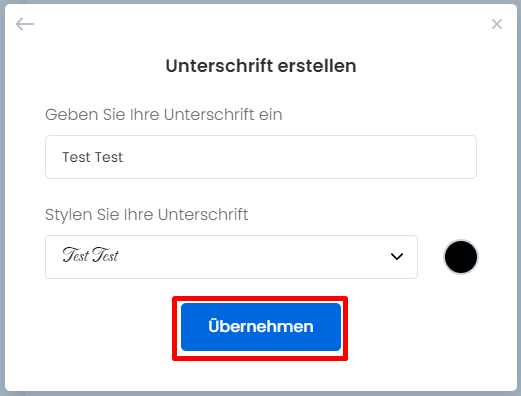Click the downward chevron in the style selector
The height and width of the screenshot is (396, 521).
pyautogui.click(x=397, y=256)
